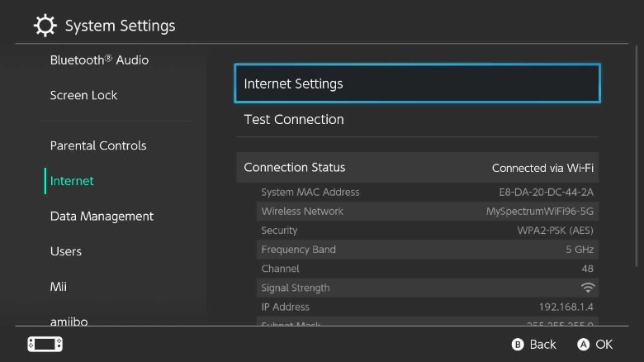Screen dimensions: 644x362
Task: Click the System Settings gear icon
Action: [x=45, y=26]
